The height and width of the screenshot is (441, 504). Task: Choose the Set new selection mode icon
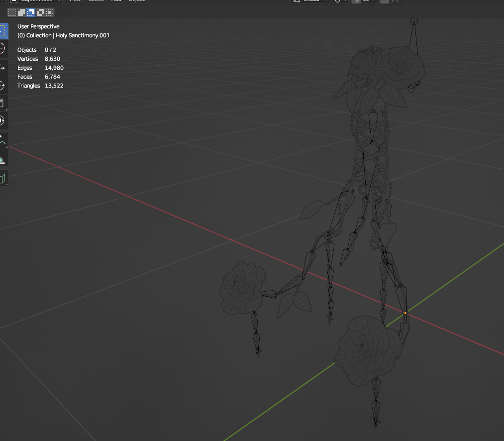pyautogui.click(x=12, y=12)
